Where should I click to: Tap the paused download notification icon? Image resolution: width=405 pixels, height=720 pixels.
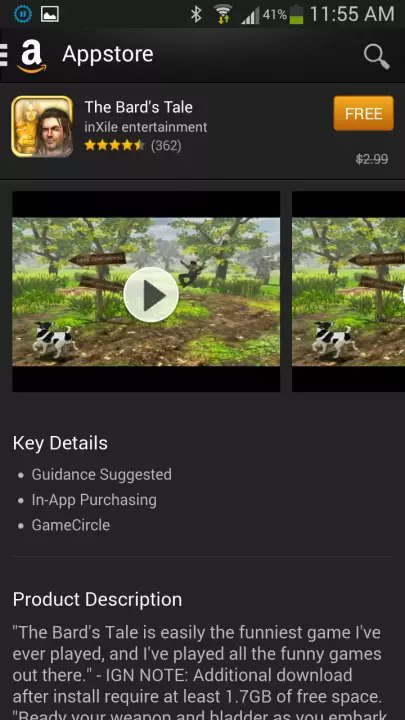click(x=22, y=14)
